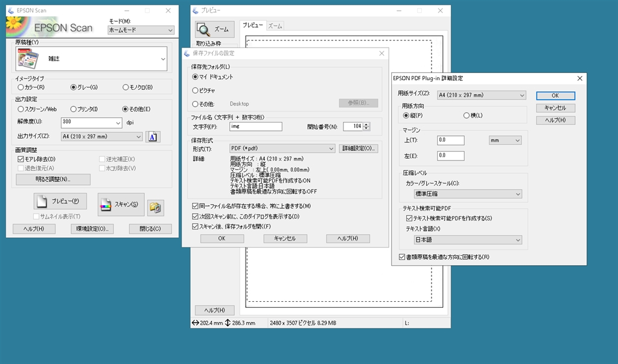This screenshot has height=364, width=618.
Task: Select the カラー(R) image type
Action: pos(31,87)
